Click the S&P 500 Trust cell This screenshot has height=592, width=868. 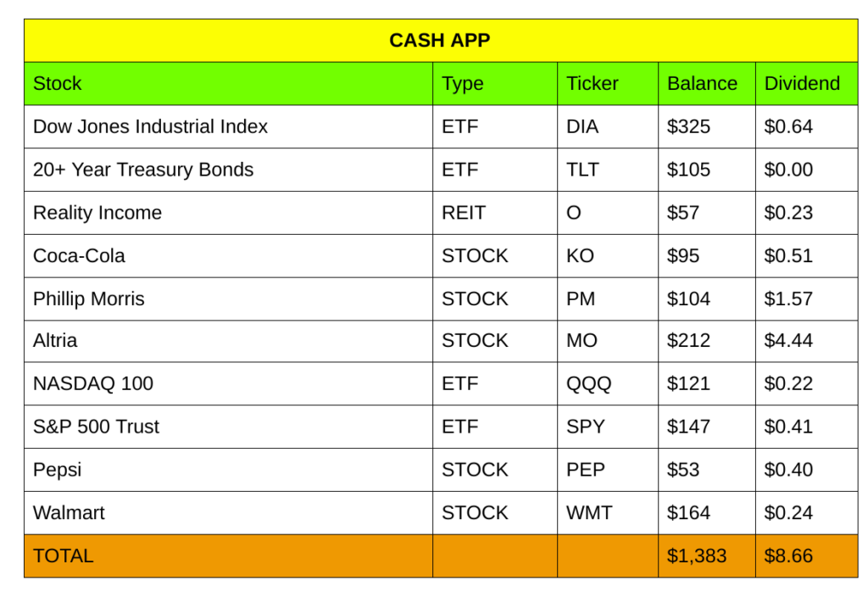[x=96, y=427]
